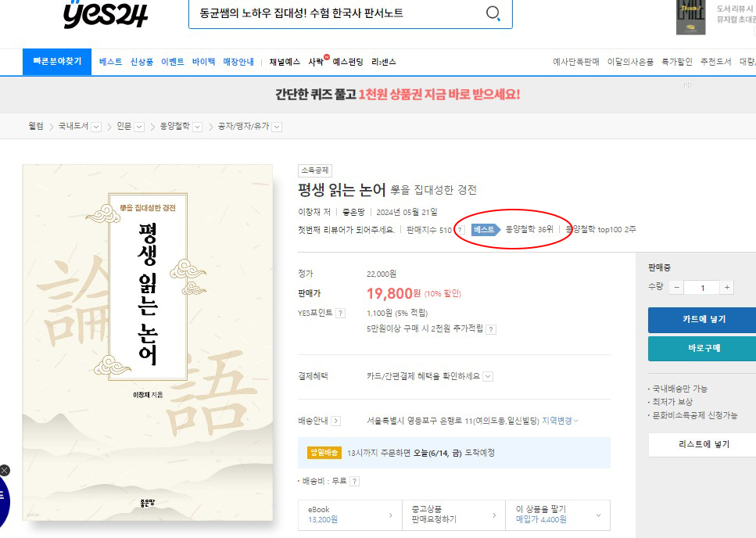Open the 지역변경 dropdown

[x=560, y=421]
